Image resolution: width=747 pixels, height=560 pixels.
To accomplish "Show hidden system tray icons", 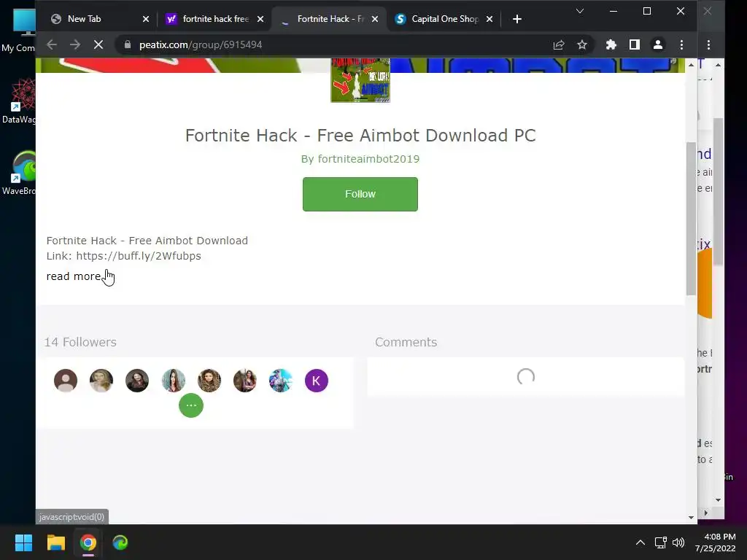I will coord(640,542).
